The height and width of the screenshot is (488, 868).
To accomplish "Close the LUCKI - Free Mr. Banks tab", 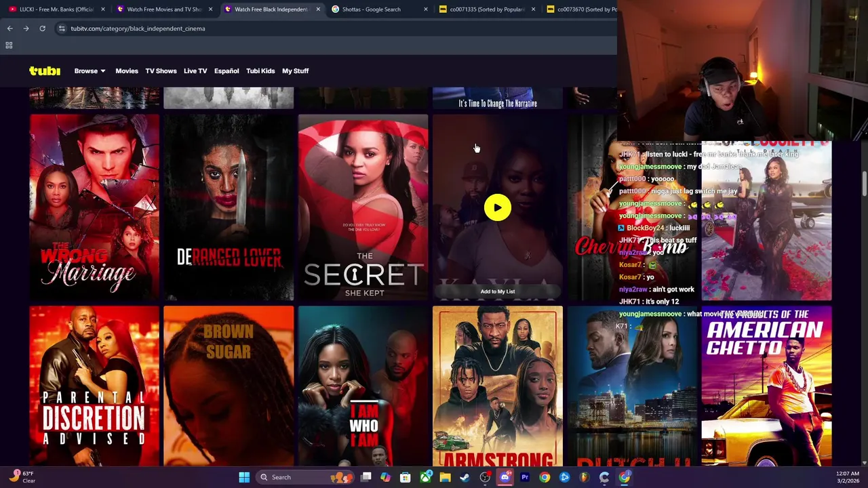I will click(x=103, y=9).
